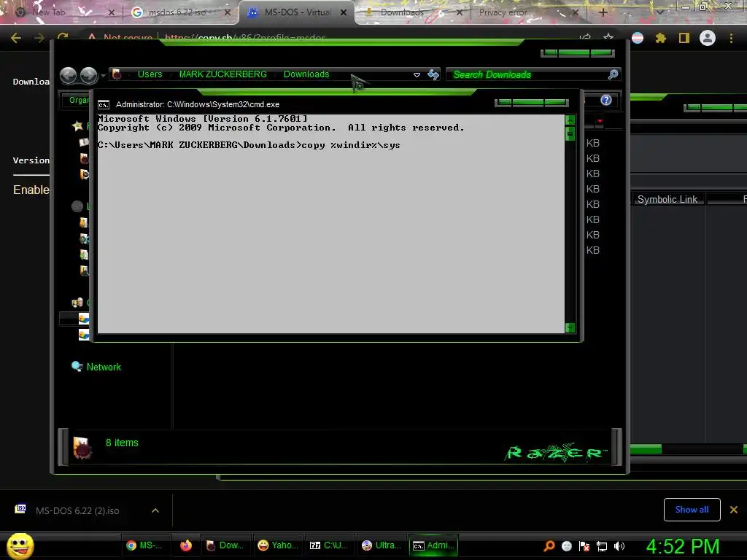Viewport: 747px width, 560px height.
Task: Switch to the New Tab browser tab
Action: 61,12
